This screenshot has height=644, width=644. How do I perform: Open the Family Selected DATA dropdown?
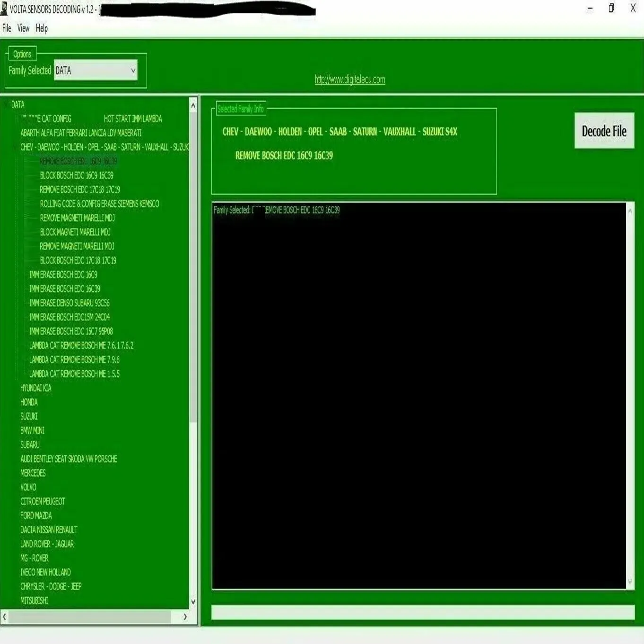click(x=96, y=70)
